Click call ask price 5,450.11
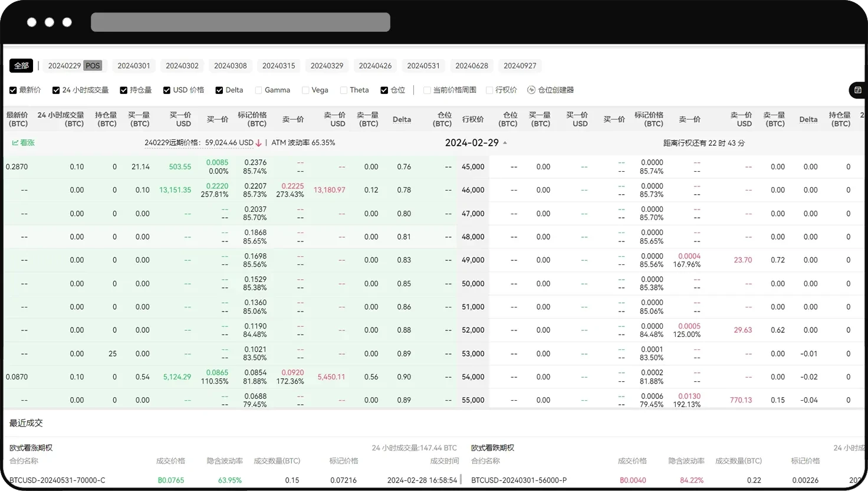The height and width of the screenshot is (491, 868). [x=331, y=377]
